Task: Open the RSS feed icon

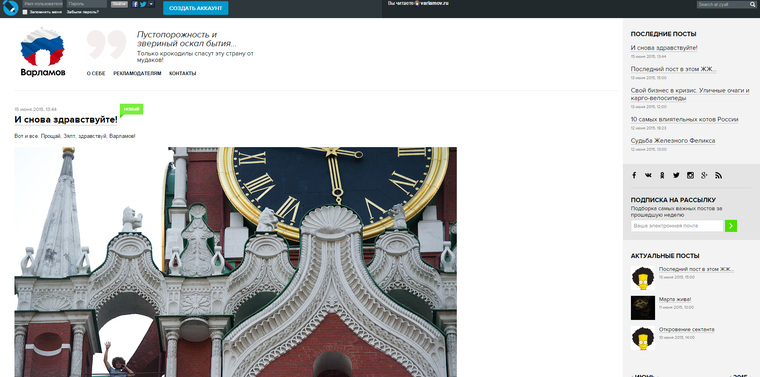Action: coord(718,175)
